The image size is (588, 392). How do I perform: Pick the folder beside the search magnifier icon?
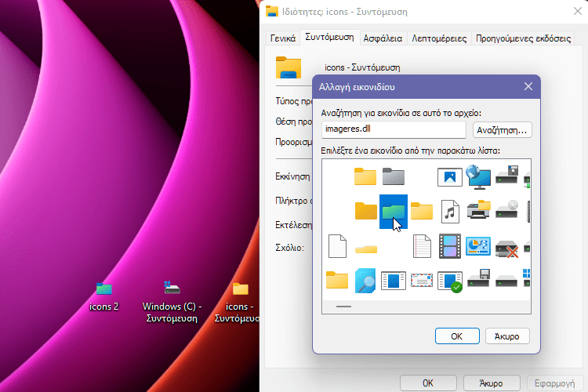point(337,280)
